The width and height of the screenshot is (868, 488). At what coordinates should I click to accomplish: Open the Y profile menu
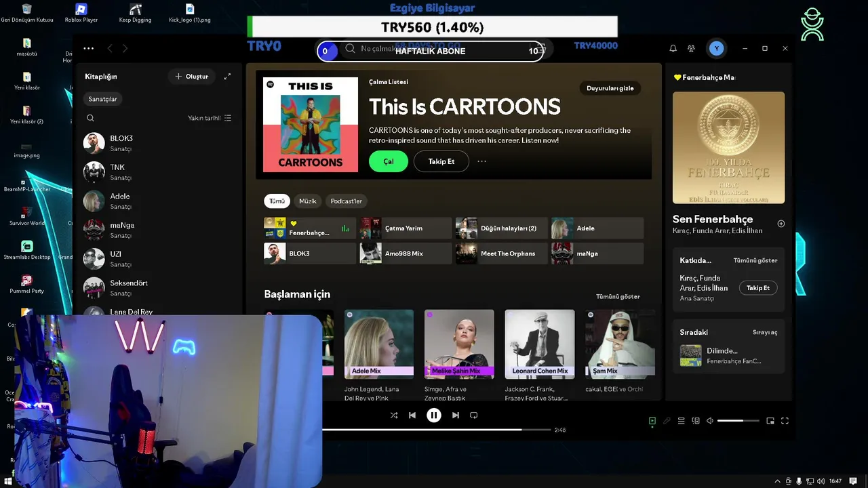tap(716, 49)
